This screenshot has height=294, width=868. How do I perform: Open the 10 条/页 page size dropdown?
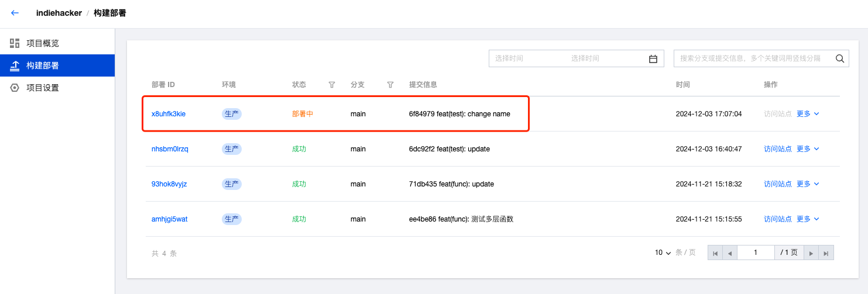tap(663, 253)
